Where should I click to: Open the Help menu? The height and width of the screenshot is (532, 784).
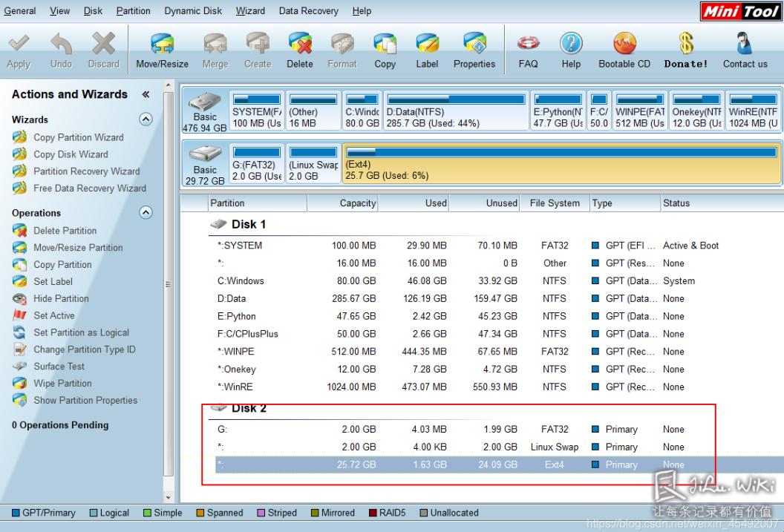pyautogui.click(x=362, y=10)
